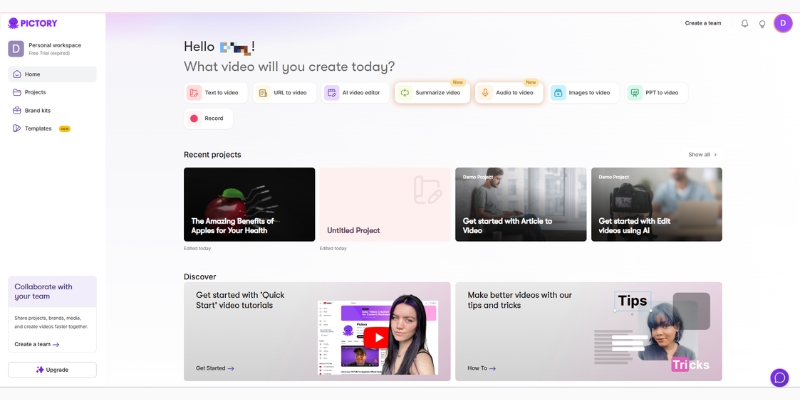This screenshot has height=400, width=800.
Task: Click the Recent projects heading
Action: (212, 155)
